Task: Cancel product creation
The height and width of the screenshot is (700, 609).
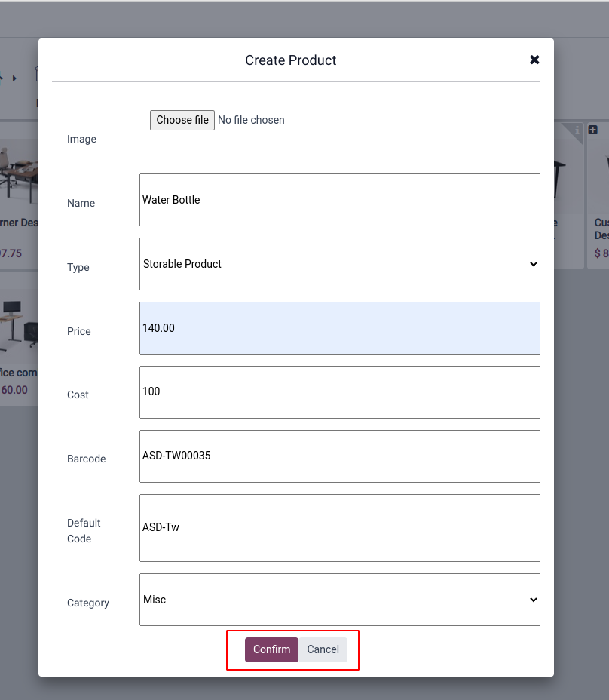Action: [323, 649]
